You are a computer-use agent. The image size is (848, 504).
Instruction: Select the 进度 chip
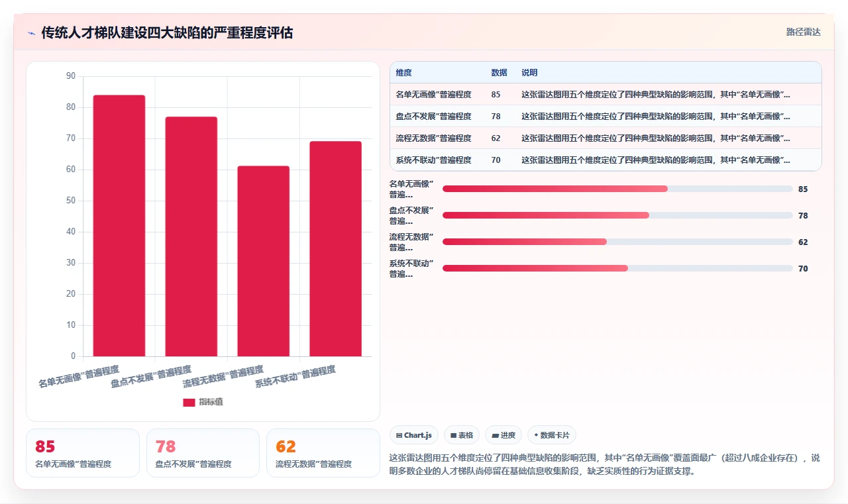(503, 435)
